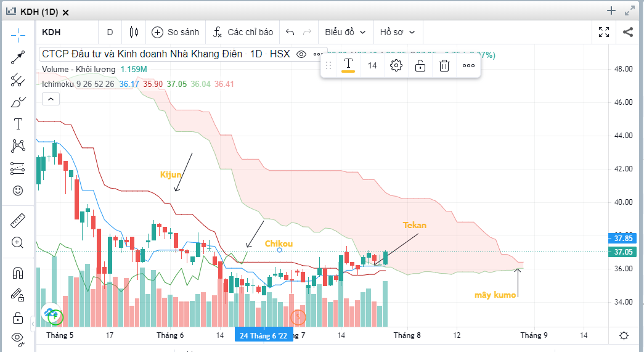Click the S event marker on timeline
This screenshot has height=352, width=644.
[298, 317]
